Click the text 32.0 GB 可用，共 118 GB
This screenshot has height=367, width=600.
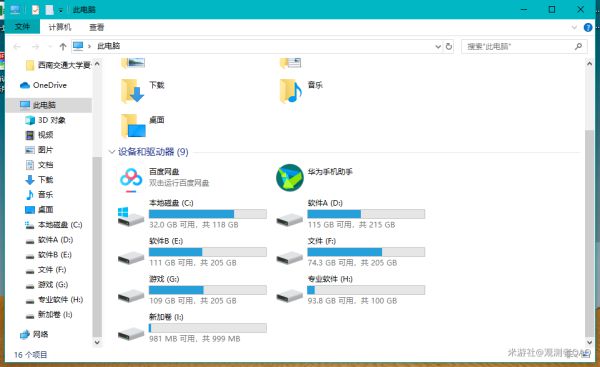tap(194, 225)
